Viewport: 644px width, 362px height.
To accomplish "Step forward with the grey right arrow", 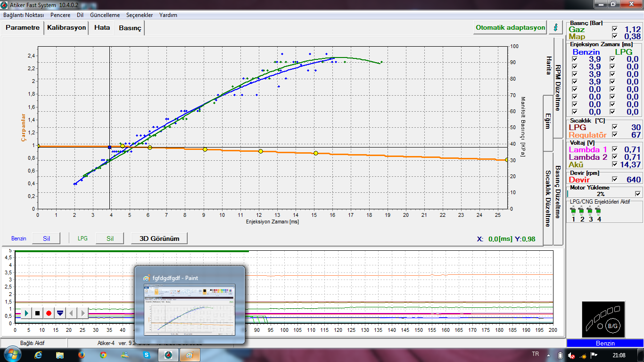I will [83, 313].
